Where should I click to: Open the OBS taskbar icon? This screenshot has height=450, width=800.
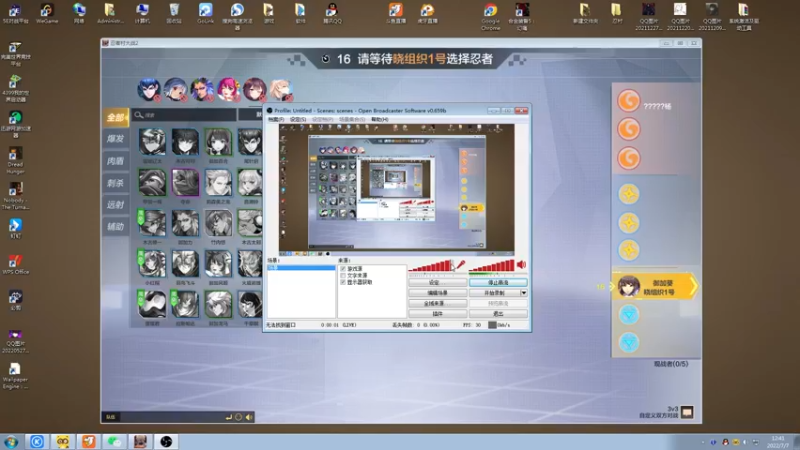pos(166,442)
